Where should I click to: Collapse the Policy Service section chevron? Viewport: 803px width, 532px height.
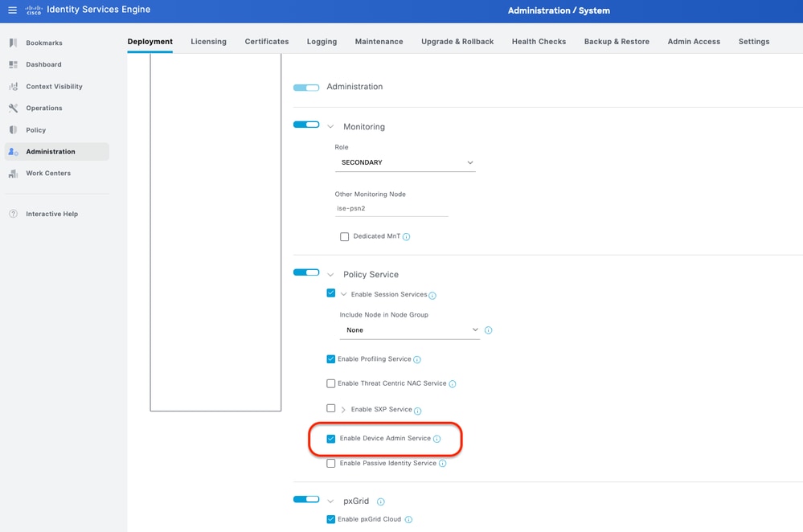[330, 275]
